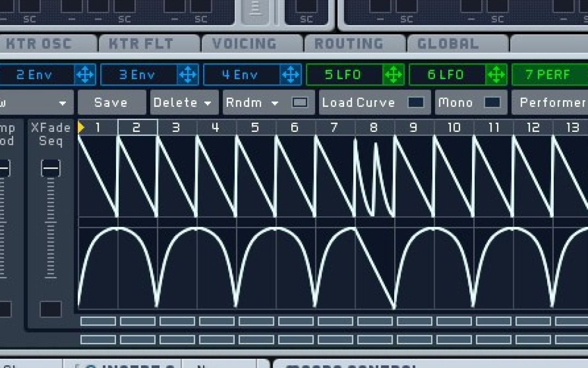Enable the Load Curve switch
Image resolution: width=588 pixels, height=368 pixels.
pos(416,102)
